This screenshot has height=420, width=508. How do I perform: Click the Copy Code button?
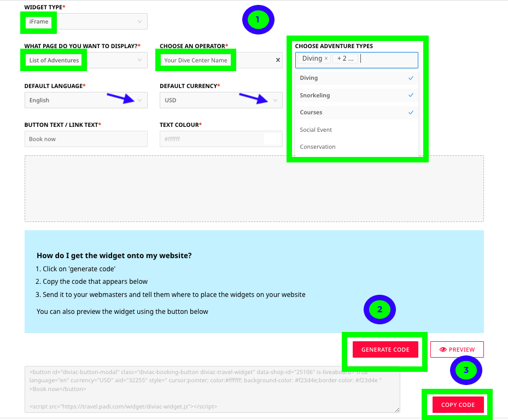click(x=458, y=405)
